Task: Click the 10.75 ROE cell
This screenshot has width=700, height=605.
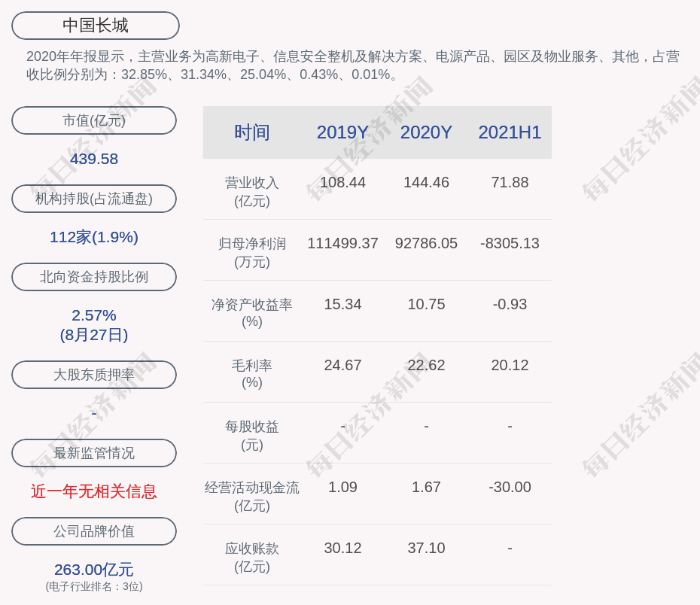Action: pyautogui.click(x=426, y=304)
